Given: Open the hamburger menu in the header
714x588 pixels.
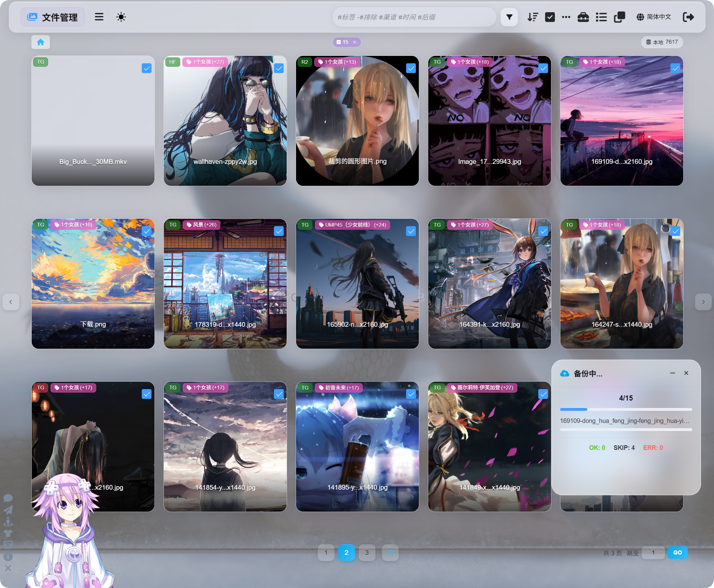Looking at the screenshot, I should tap(99, 17).
